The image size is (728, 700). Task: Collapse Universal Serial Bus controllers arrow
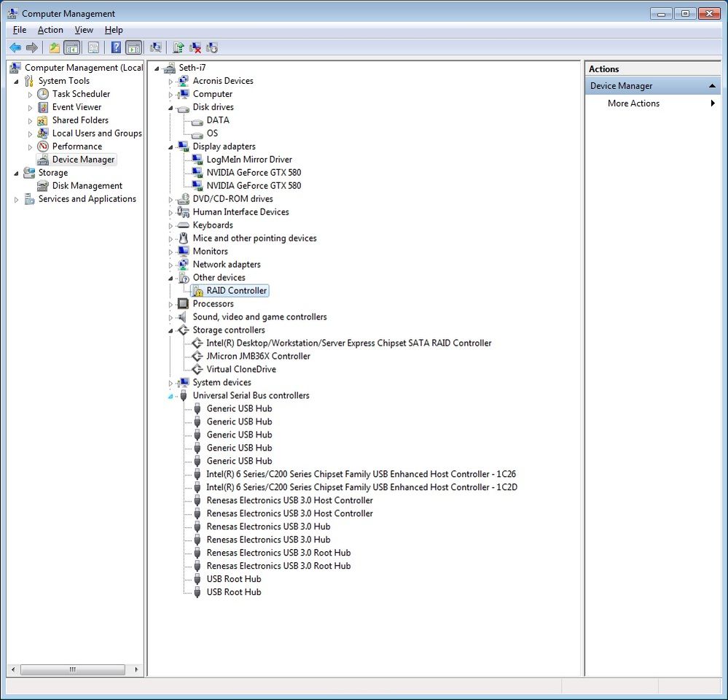tap(171, 396)
